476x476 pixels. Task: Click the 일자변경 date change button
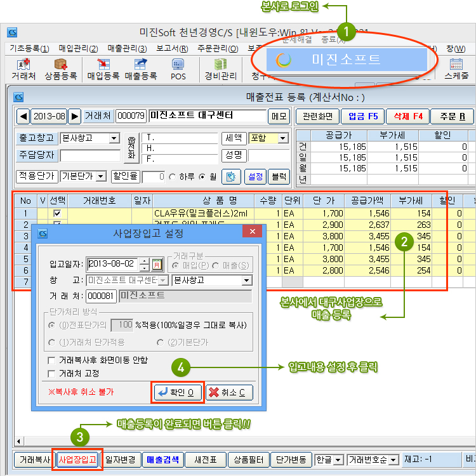120,459
